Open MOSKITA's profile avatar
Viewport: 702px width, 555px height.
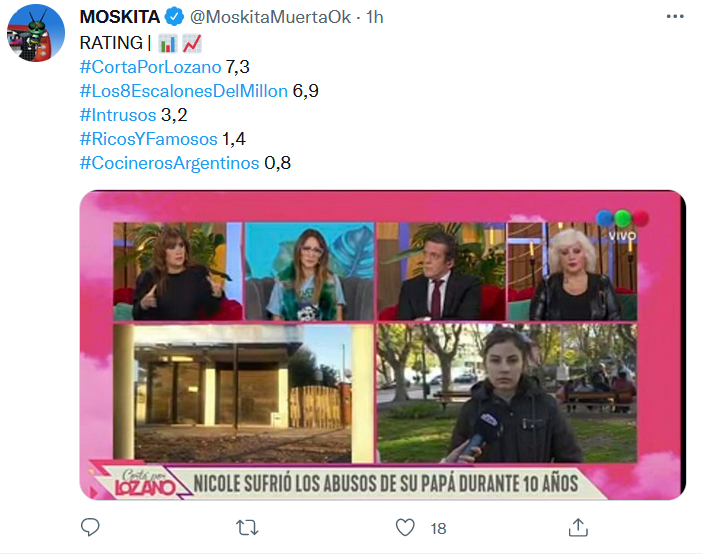(36, 33)
